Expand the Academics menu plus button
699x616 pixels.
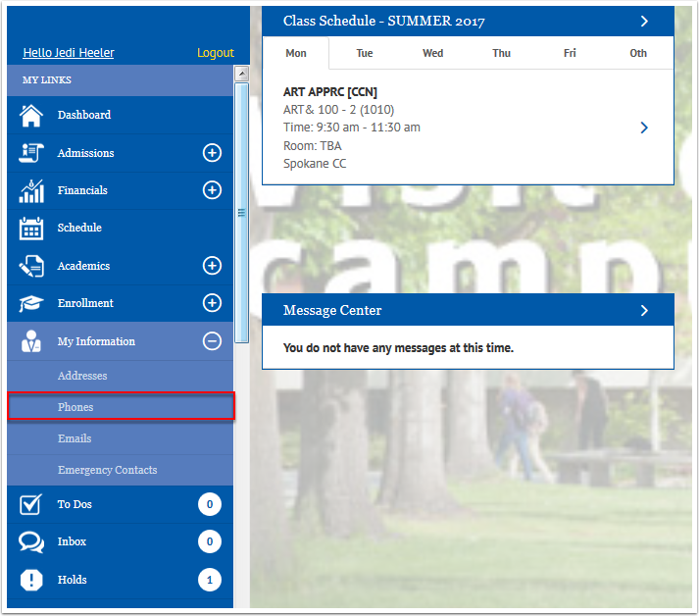coord(212,266)
